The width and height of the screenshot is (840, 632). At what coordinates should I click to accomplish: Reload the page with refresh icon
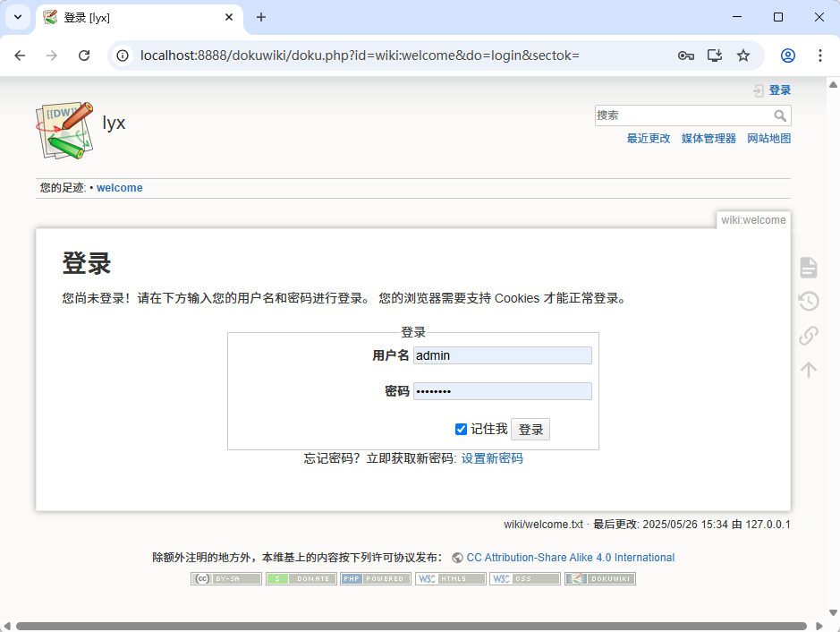84,56
